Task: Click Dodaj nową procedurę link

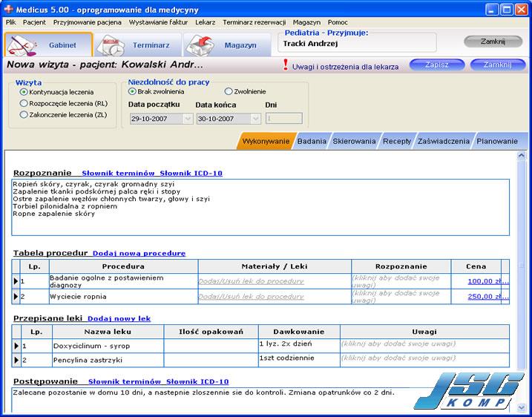Action: [139, 254]
